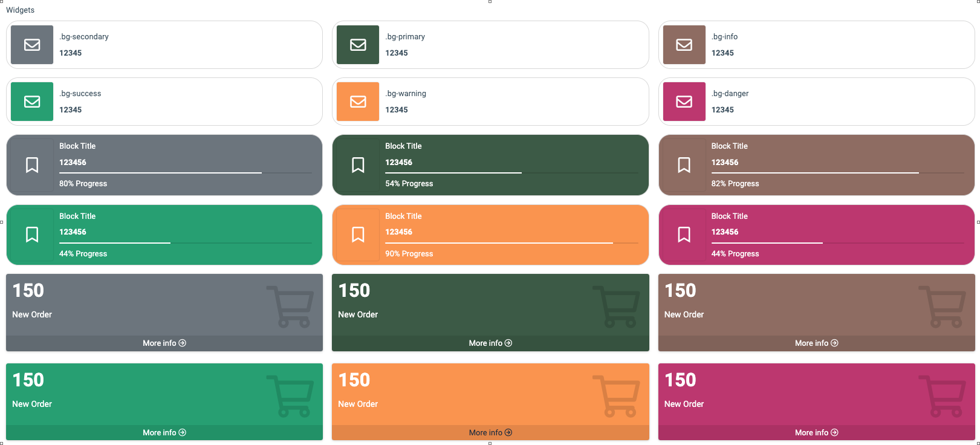
Task: Click the cart icon in the brown order card
Action: (x=941, y=307)
